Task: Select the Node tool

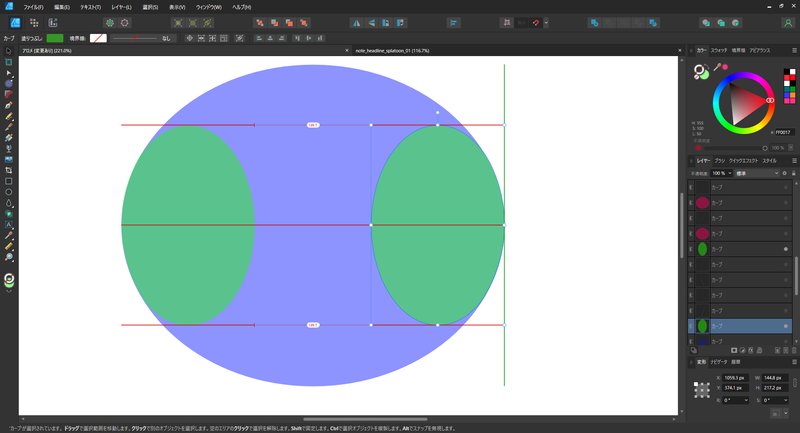Action: [9, 73]
